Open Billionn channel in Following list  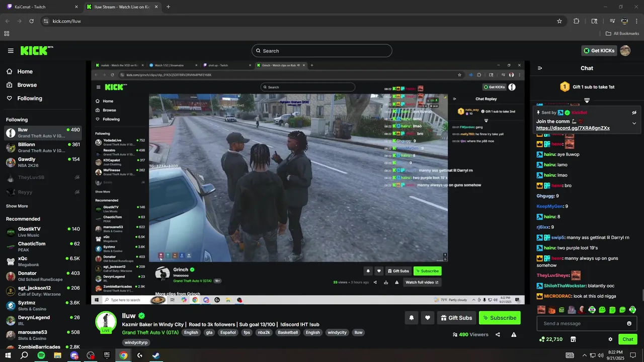[43, 147]
